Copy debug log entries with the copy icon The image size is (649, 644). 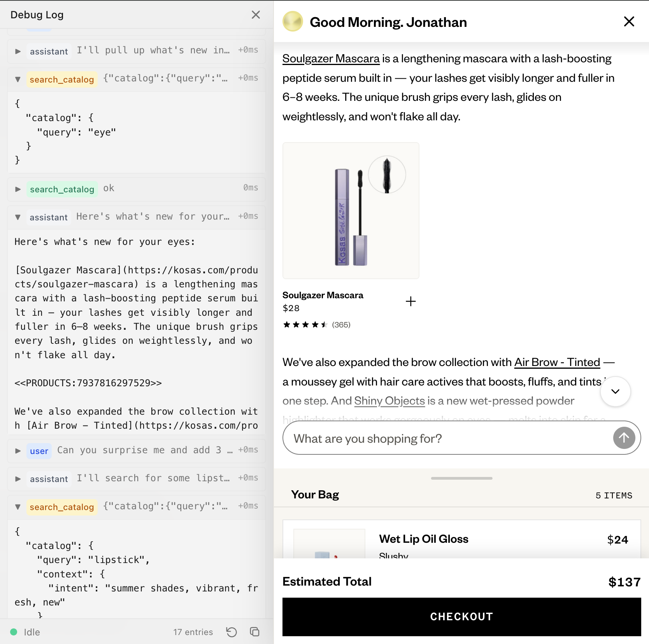(x=255, y=632)
